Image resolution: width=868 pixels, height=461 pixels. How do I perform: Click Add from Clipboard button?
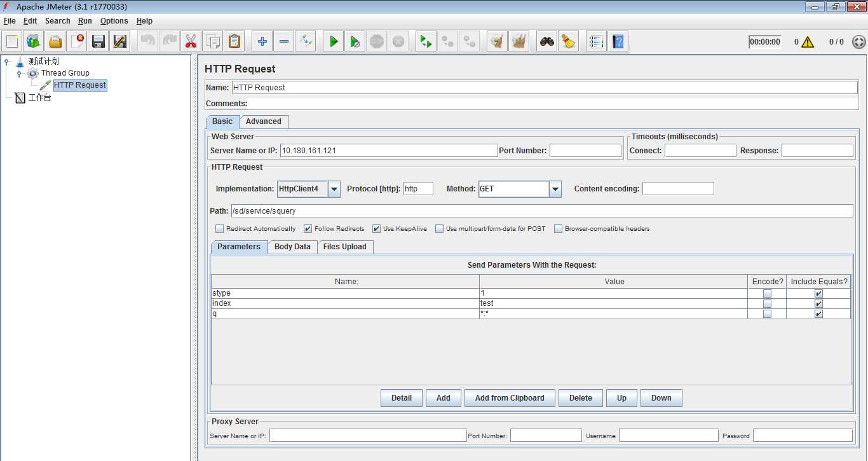pyautogui.click(x=510, y=398)
